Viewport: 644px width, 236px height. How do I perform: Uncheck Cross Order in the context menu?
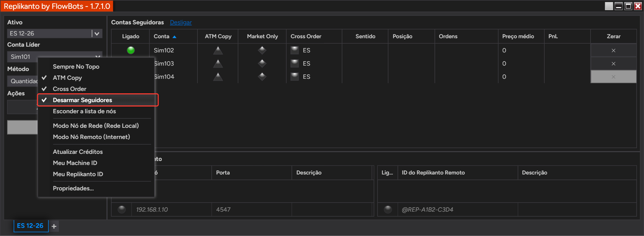96,89
